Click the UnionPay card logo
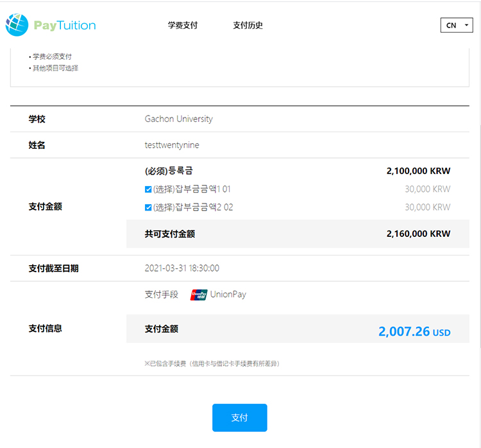 pos(199,295)
